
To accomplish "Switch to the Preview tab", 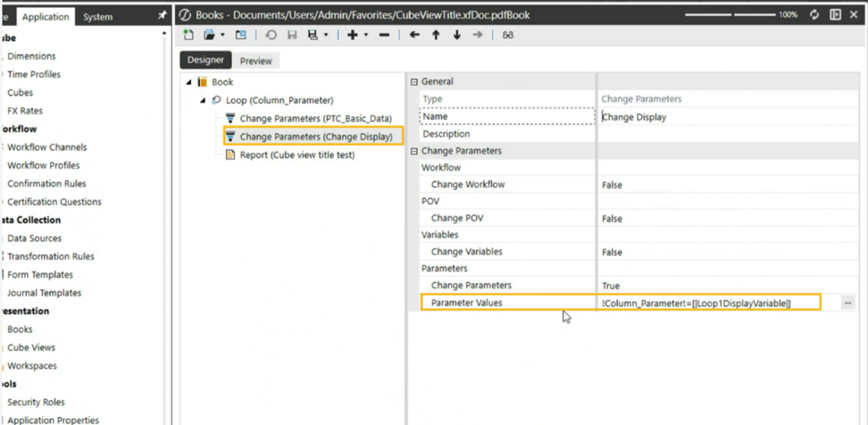I will [256, 60].
